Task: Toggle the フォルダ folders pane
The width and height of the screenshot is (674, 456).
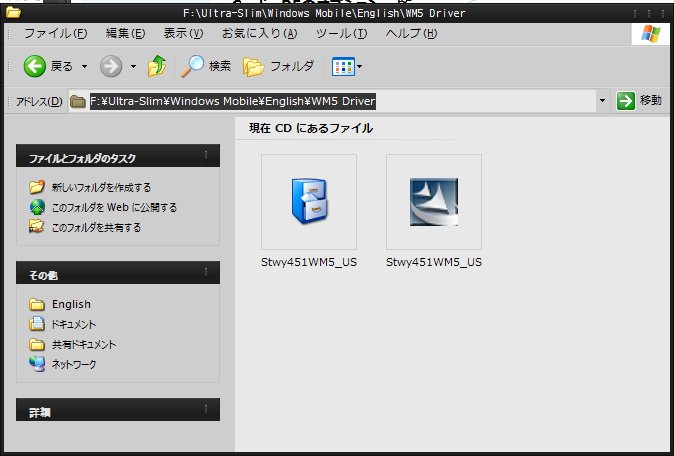Action: (279, 67)
